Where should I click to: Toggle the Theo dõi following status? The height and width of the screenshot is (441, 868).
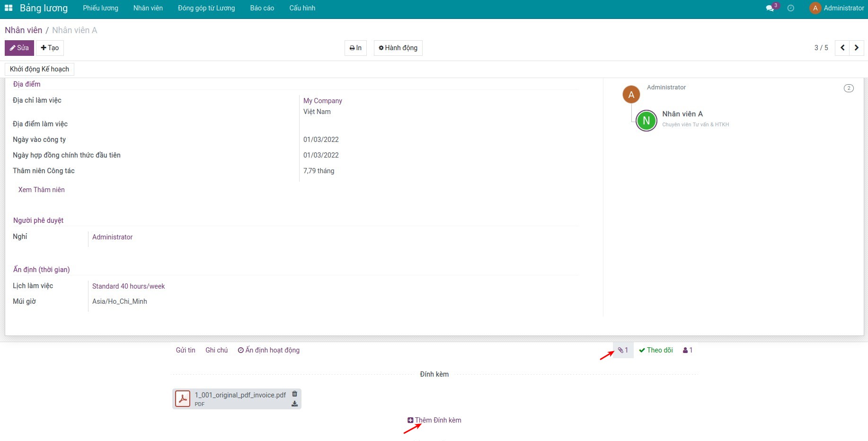coord(656,350)
